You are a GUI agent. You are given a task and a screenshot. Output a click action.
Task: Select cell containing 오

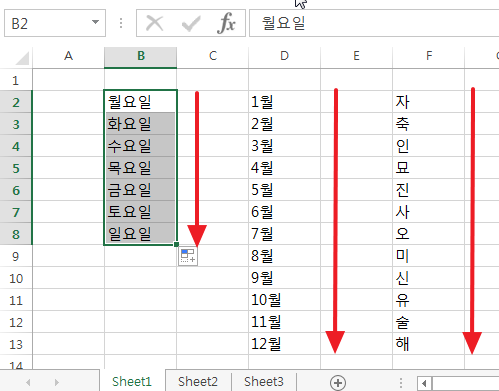pyautogui.click(x=429, y=234)
